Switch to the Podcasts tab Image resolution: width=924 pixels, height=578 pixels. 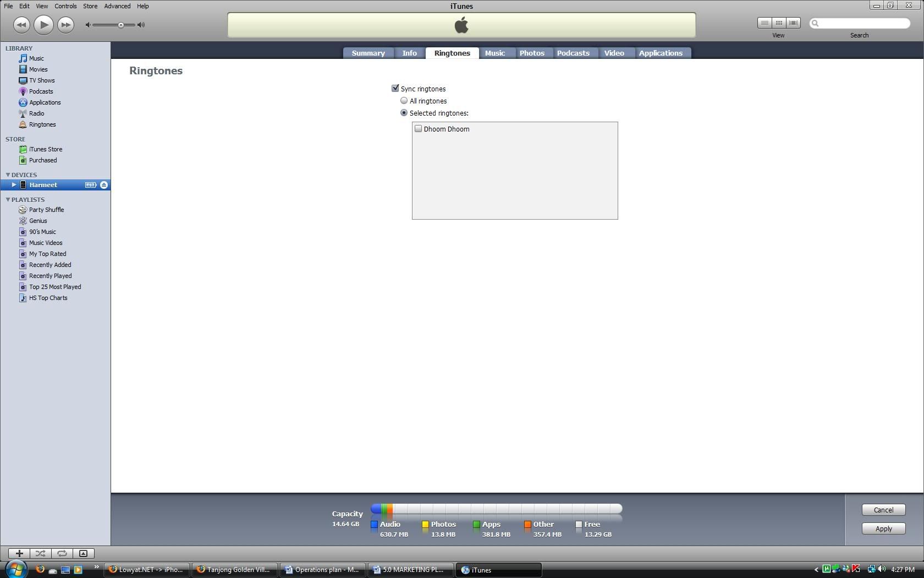(x=573, y=53)
